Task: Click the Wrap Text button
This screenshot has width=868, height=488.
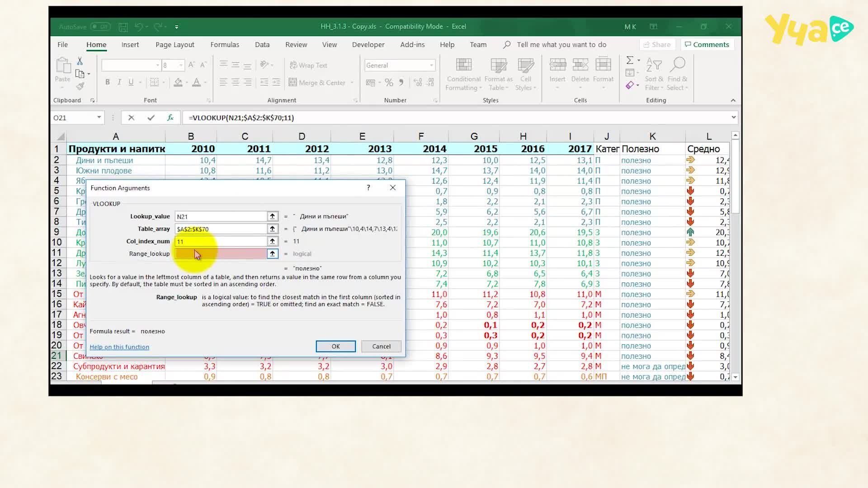Action: point(308,65)
